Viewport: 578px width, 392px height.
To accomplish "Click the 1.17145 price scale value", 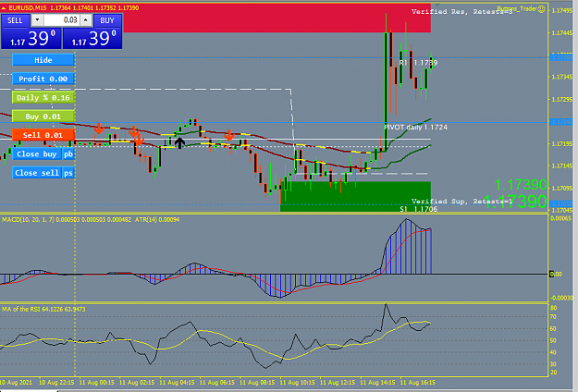I will pos(561,166).
